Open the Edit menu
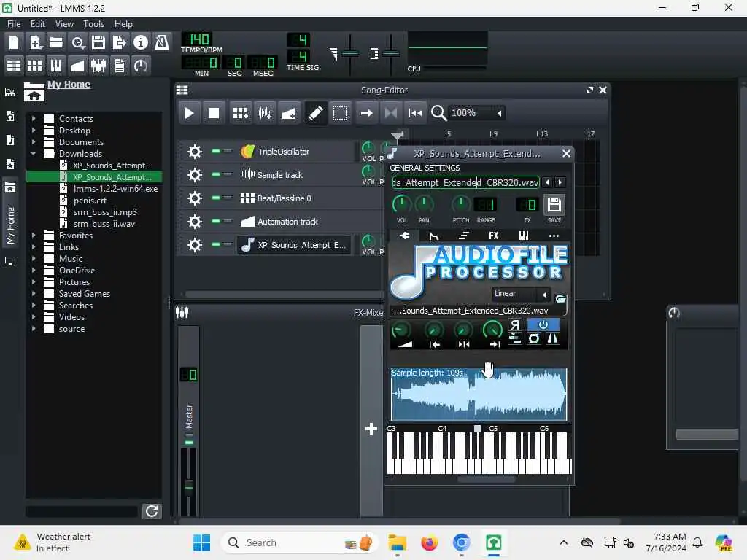 pyautogui.click(x=38, y=24)
